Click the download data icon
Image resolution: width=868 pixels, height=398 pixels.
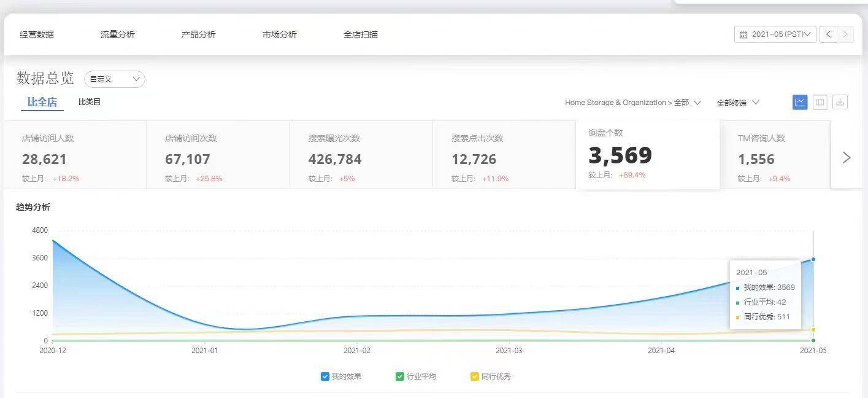[x=840, y=103]
